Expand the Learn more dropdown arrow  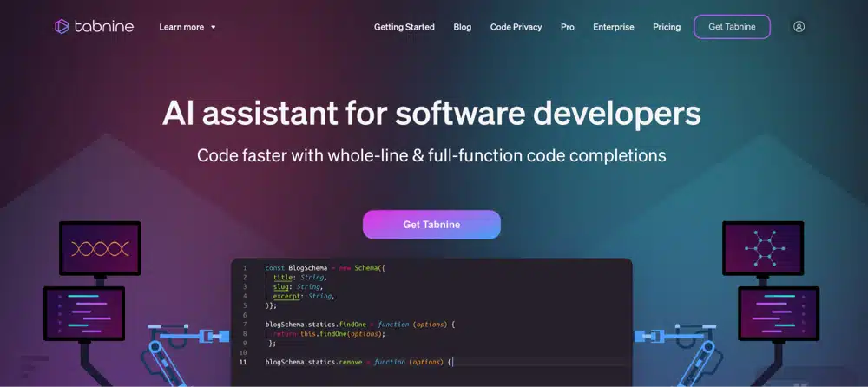[214, 27]
